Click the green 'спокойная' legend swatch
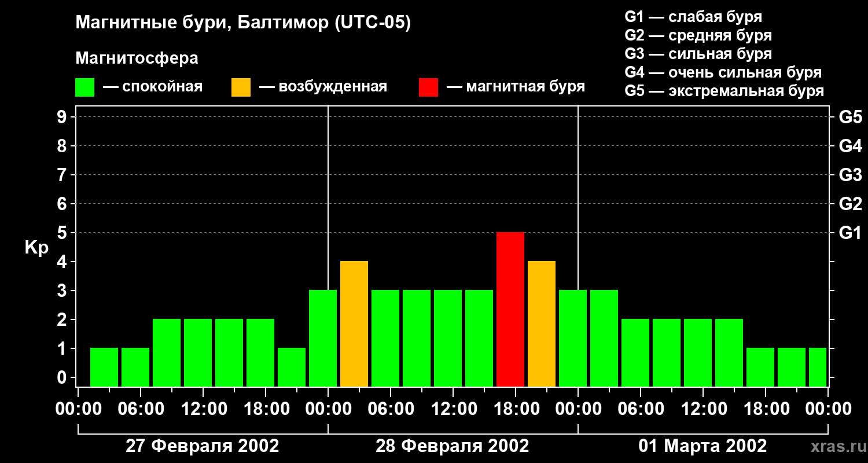 click(85, 87)
